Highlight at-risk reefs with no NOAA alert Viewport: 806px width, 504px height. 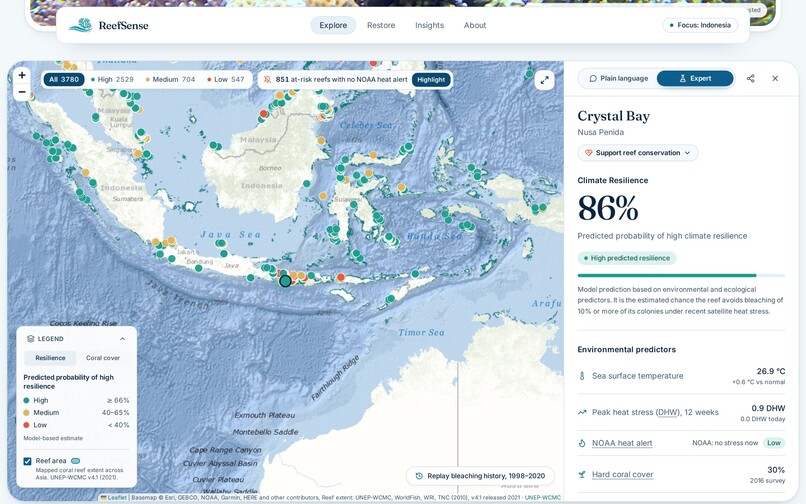click(x=431, y=80)
